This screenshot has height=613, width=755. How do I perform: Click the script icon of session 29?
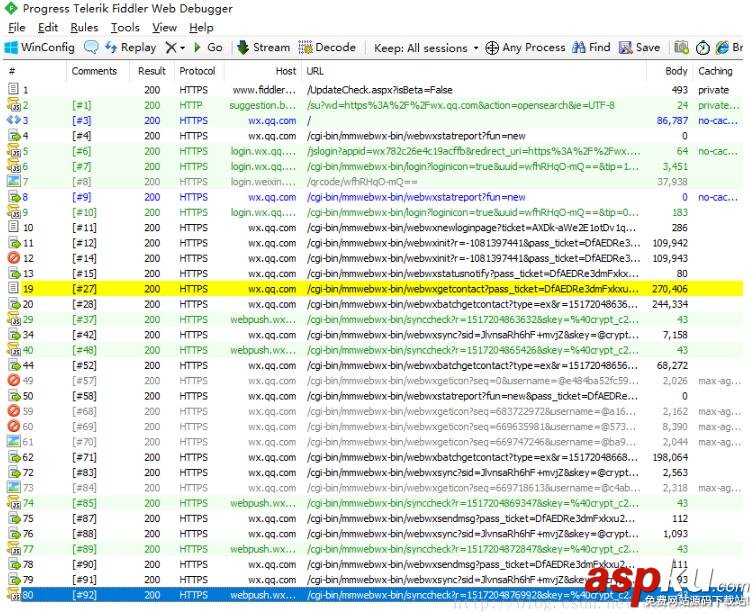coord(13,319)
